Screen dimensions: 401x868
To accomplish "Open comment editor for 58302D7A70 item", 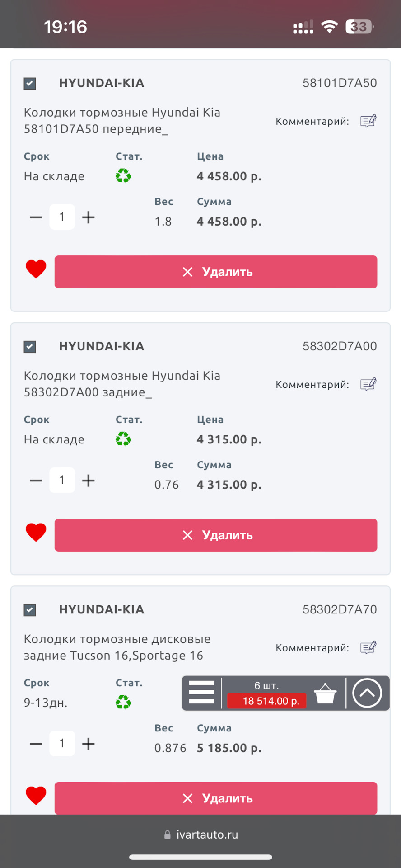I will 368,647.
